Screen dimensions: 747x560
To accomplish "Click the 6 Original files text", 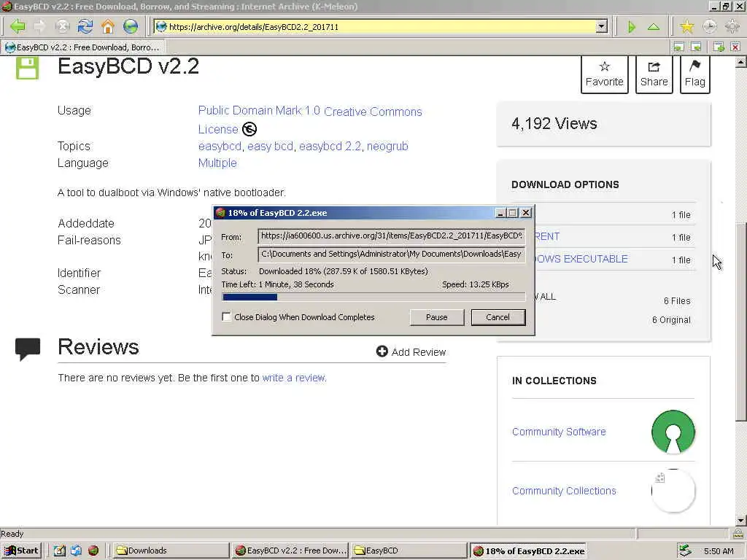I will pos(671,319).
